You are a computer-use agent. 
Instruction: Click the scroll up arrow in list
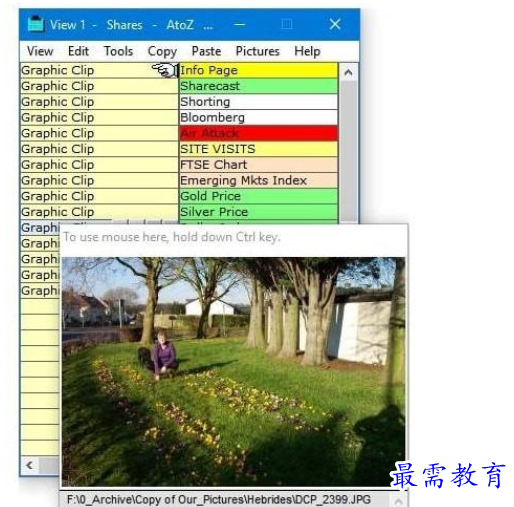pyautogui.click(x=348, y=72)
